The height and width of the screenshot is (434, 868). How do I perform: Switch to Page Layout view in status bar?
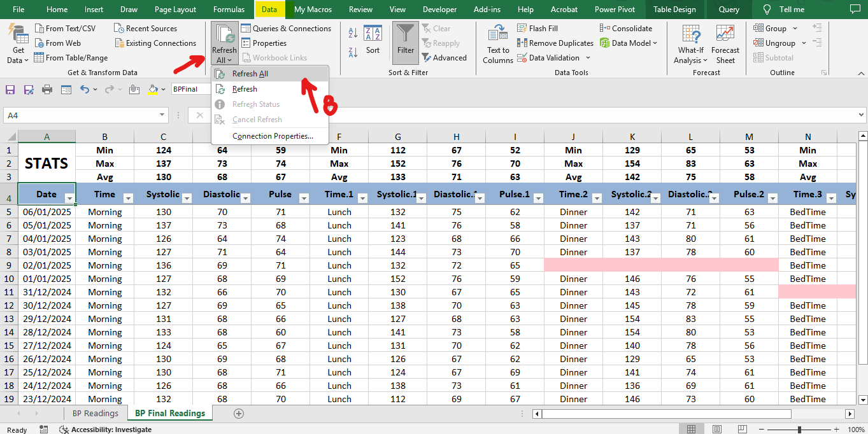pos(716,430)
